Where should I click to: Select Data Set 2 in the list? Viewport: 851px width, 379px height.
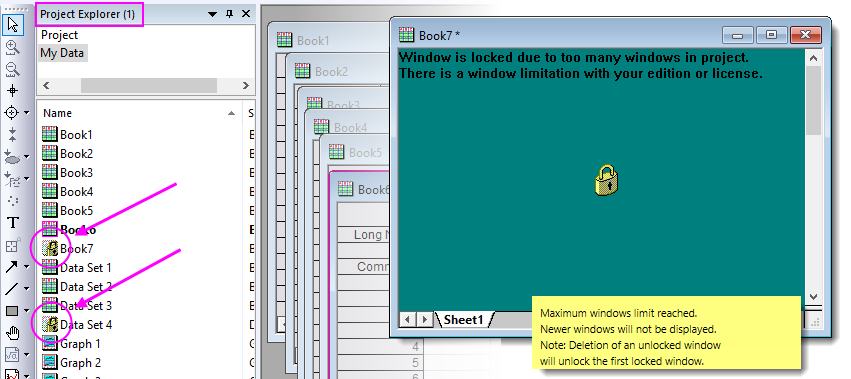pos(86,287)
